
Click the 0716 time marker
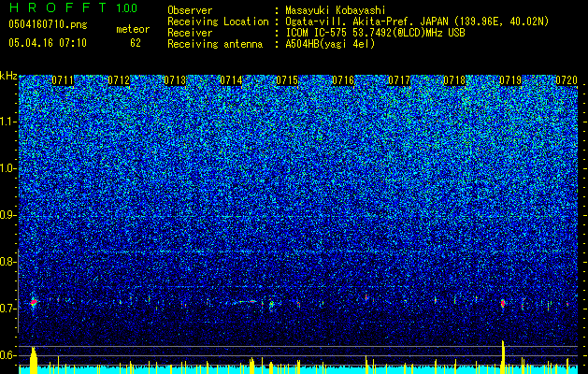(343, 80)
